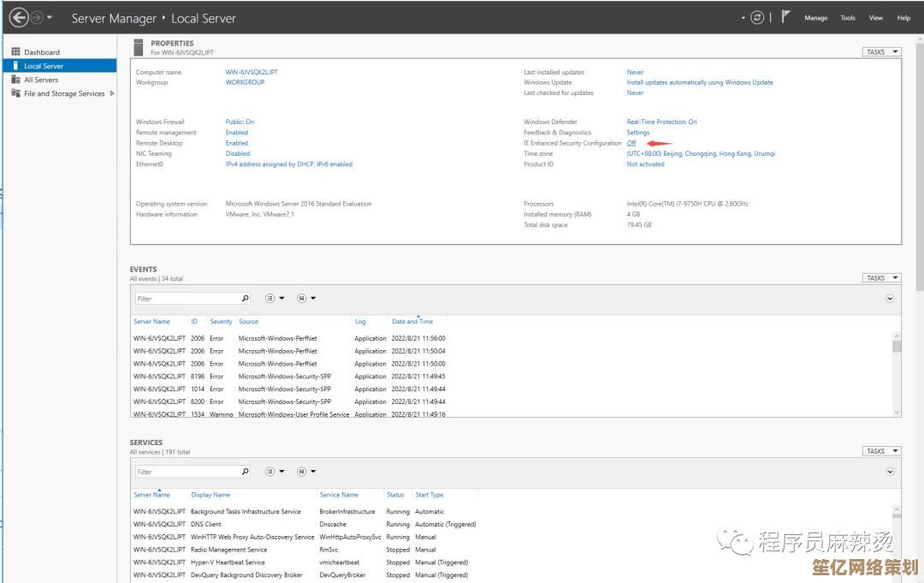924x583 pixels.
Task: Open the Tools menu
Action: (847, 18)
